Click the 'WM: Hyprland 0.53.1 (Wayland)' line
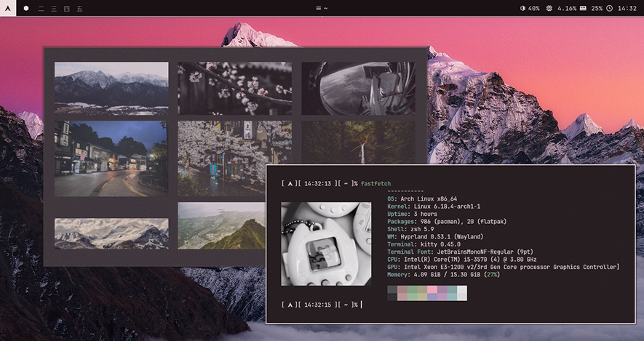Viewport: 644px width, 341px height. (435, 237)
